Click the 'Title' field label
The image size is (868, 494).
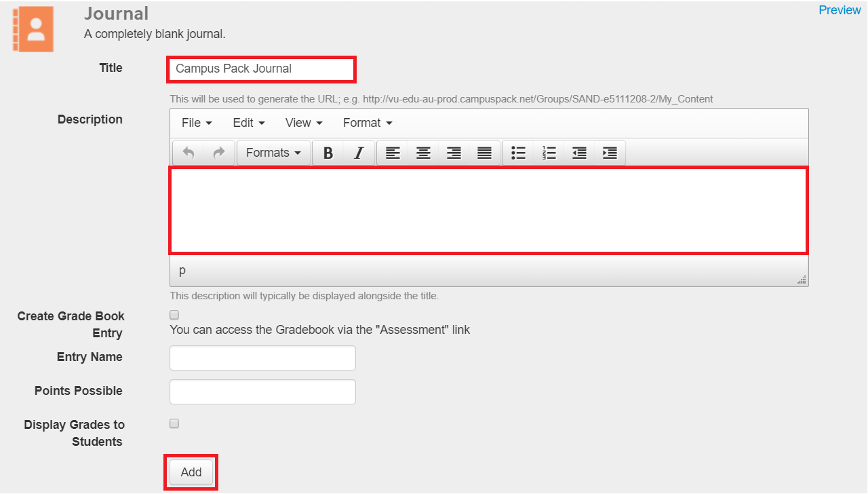111,68
